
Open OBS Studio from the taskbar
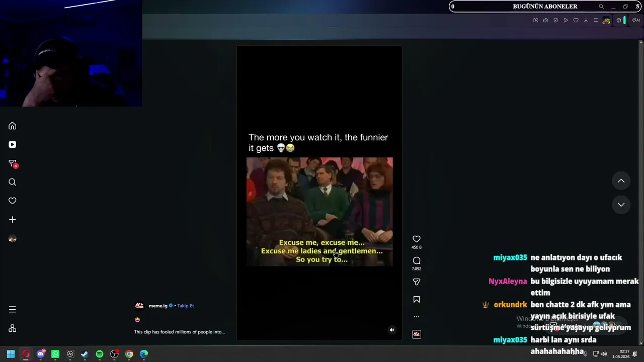[114, 354]
